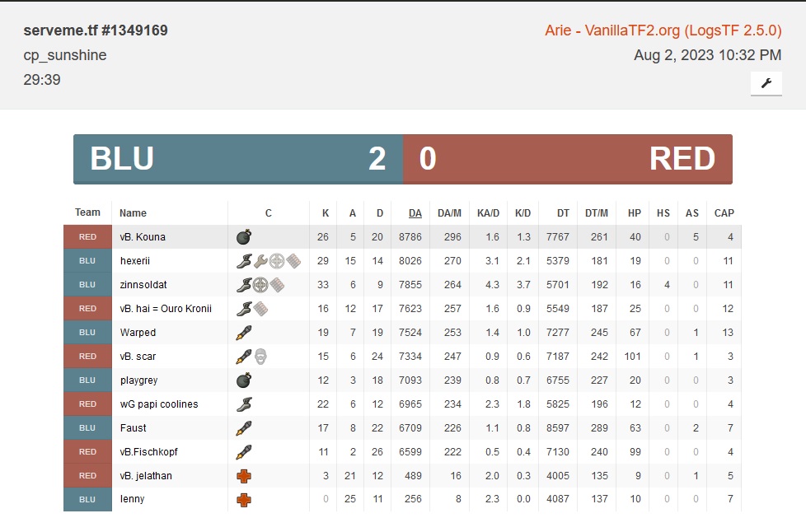Click zinnsoldat's kills value 33
The image size is (806, 532).
[323, 285]
